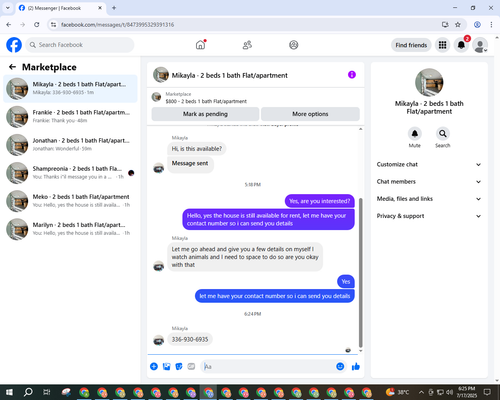
Task: Expand Media, files and links section
Action: [x=429, y=199]
